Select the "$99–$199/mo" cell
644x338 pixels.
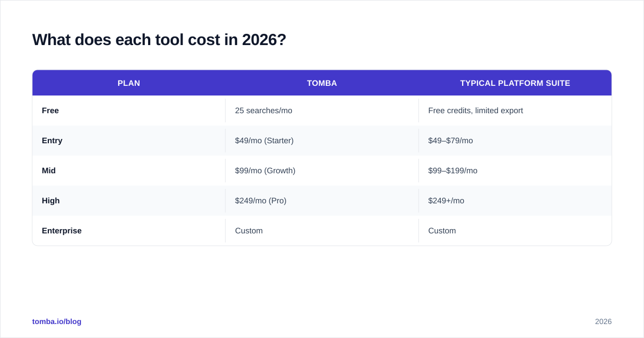click(x=515, y=171)
